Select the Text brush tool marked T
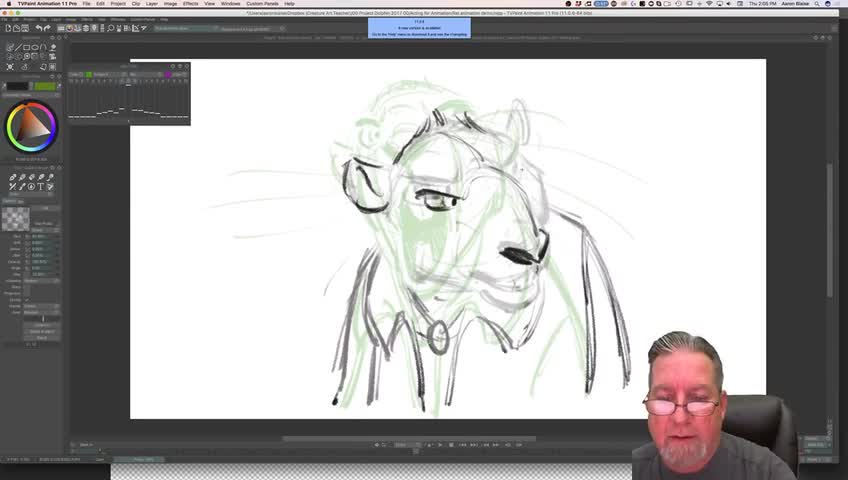This screenshot has height=480, width=848. pos(40,186)
